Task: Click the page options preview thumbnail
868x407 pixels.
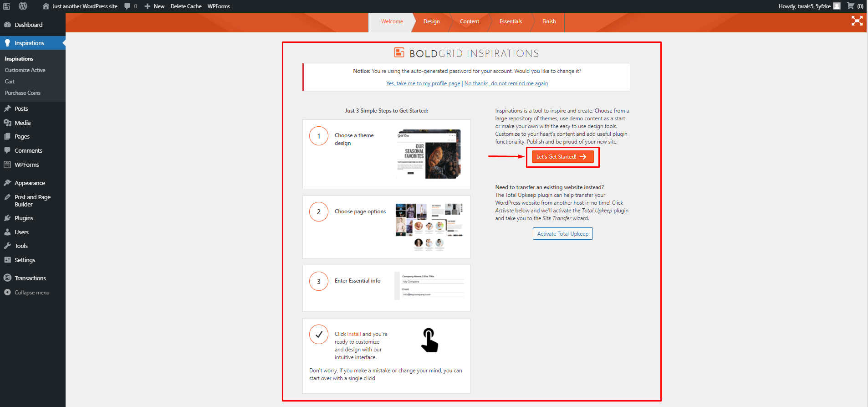Action: tap(429, 227)
